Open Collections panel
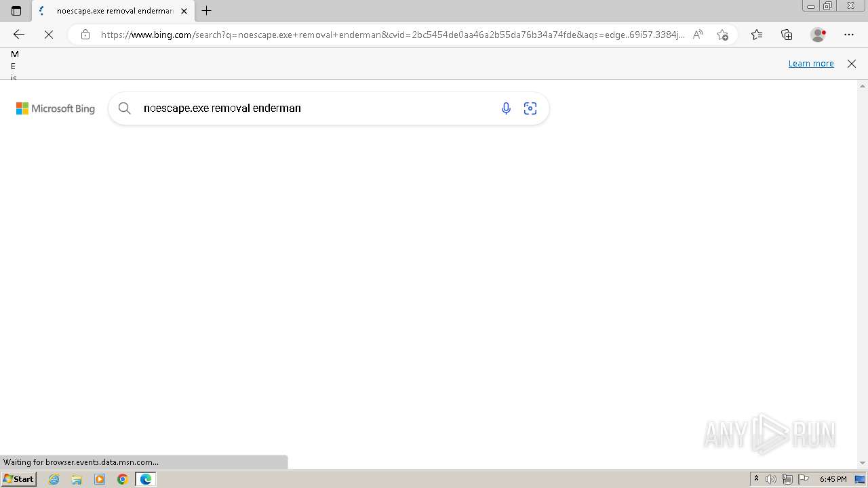Screen dimensions: 868x488 coord(787,35)
